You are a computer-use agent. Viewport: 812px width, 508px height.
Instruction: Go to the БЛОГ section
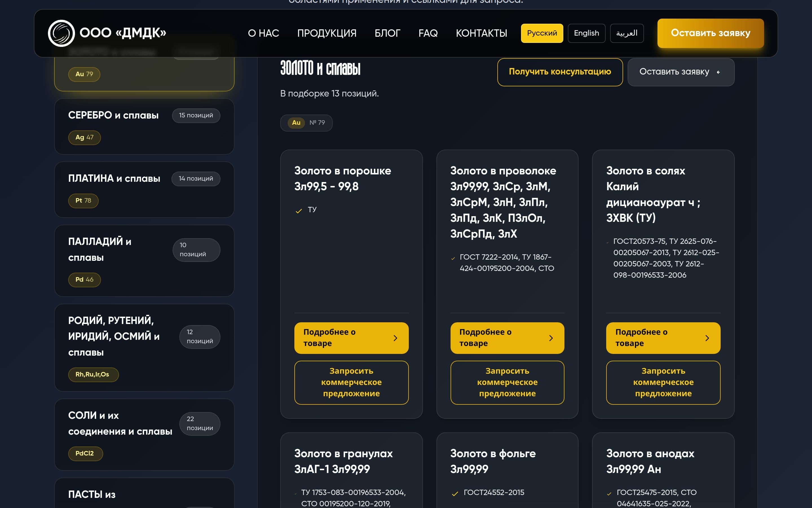[x=387, y=33]
